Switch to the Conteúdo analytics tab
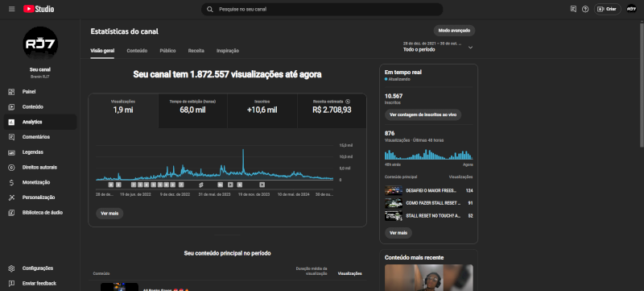Viewport: 644px width, 291px height. (137, 51)
